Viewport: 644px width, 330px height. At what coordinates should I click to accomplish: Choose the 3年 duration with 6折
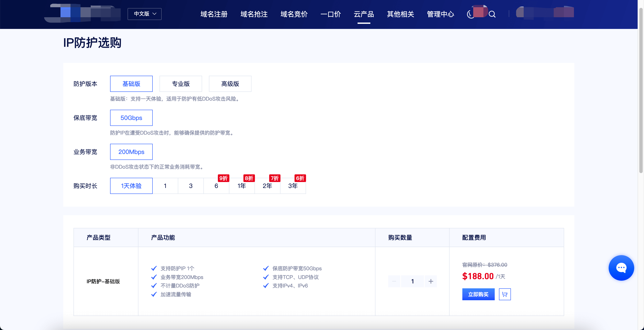293,186
